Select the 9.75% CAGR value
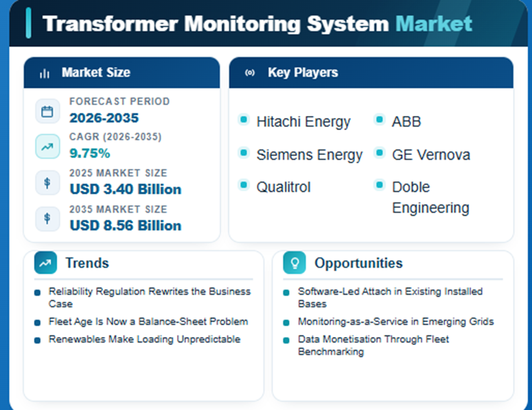Viewport: 532px width, 410px height. coord(90,153)
